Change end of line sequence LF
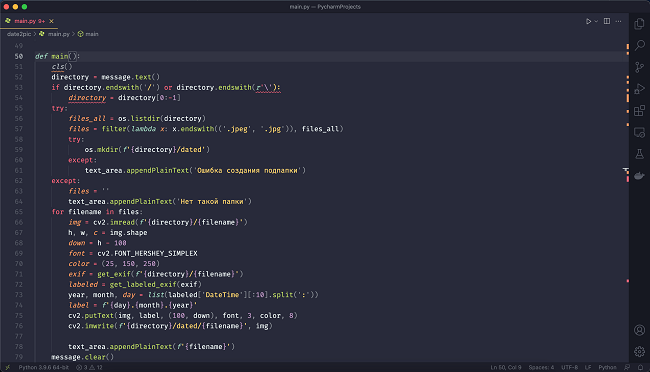The width and height of the screenshot is (650, 372). (588, 367)
